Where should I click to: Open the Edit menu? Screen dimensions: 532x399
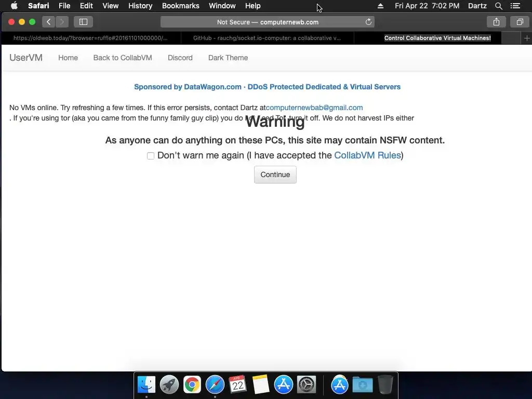click(86, 6)
